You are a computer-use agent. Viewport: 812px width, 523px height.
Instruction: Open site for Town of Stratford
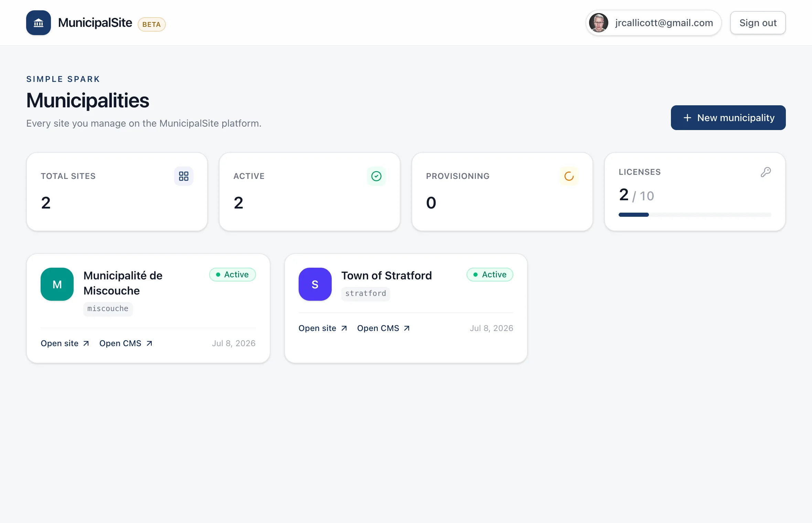coord(323,328)
